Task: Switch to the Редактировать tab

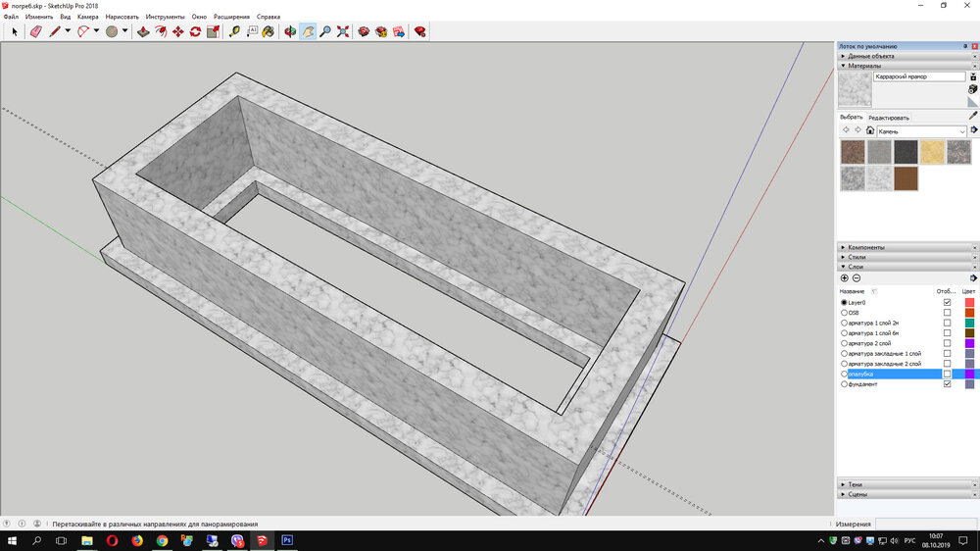Action: click(x=889, y=118)
